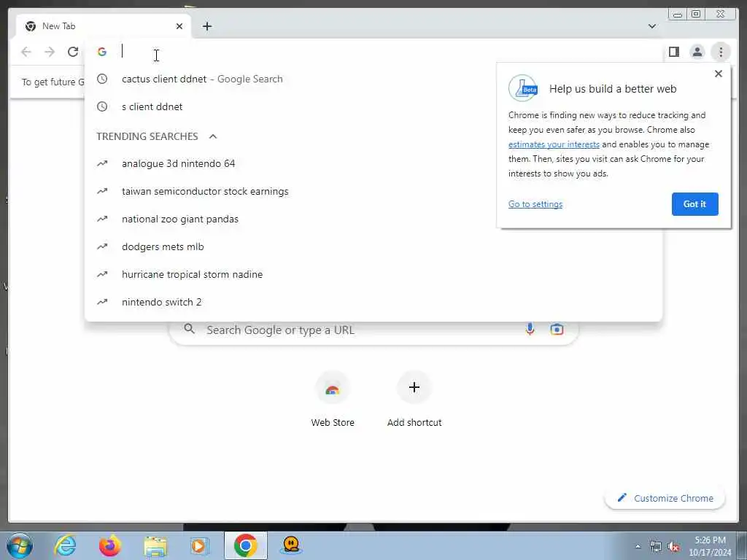This screenshot has width=747, height=560.
Task: Launch Internet Explorer from the taskbar
Action: pos(65,545)
